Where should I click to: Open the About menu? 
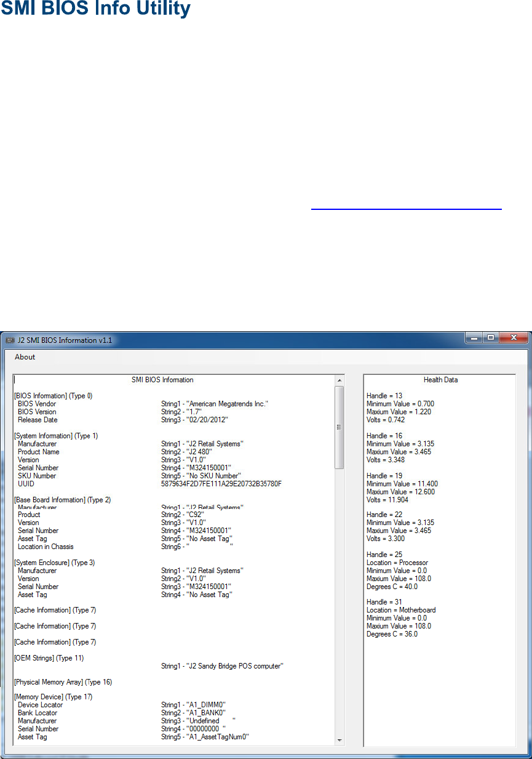(25, 357)
